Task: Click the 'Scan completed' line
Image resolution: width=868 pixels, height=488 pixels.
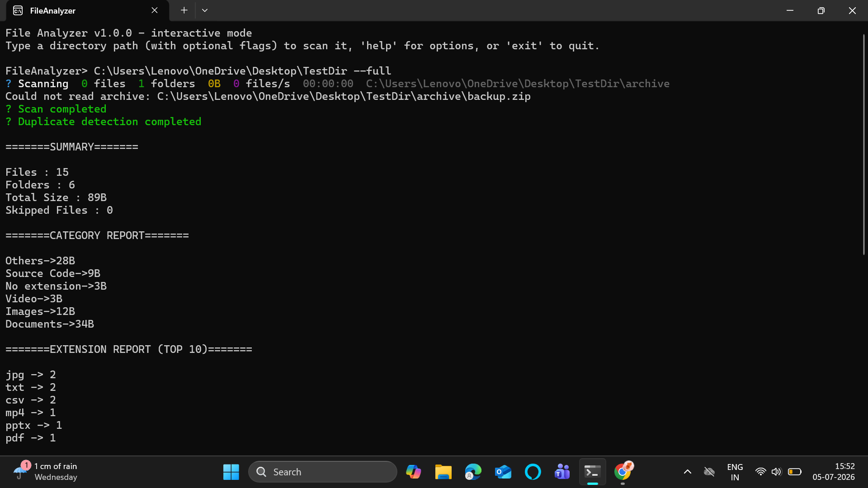Action: (56, 109)
